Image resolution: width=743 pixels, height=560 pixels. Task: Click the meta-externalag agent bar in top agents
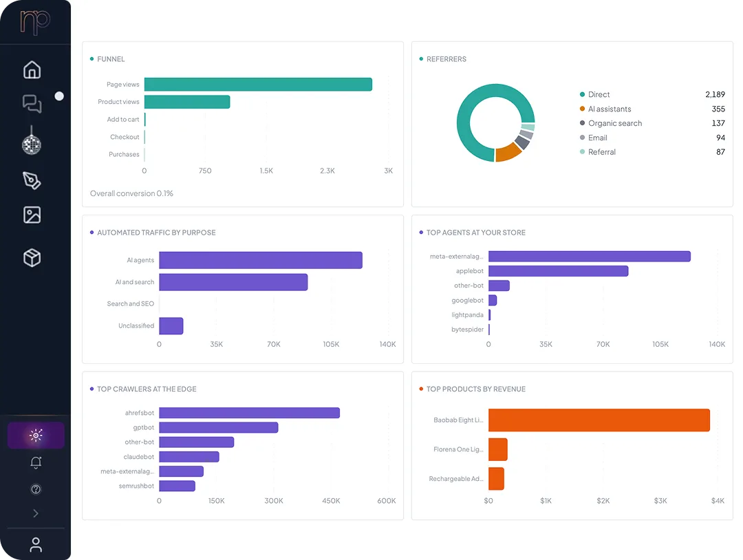pos(590,257)
